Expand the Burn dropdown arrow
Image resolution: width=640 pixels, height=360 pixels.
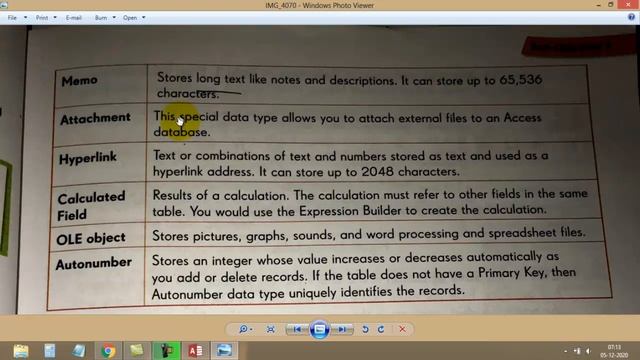[114, 18]
